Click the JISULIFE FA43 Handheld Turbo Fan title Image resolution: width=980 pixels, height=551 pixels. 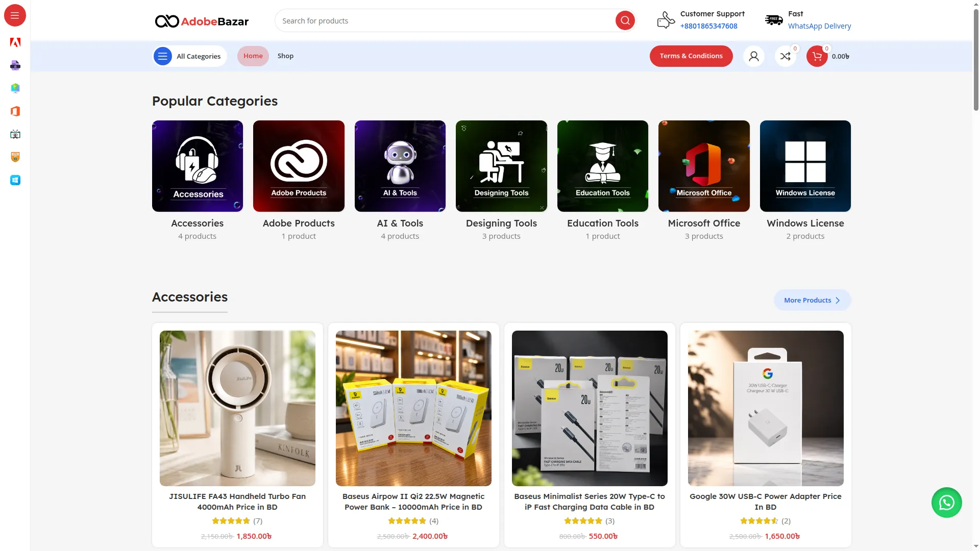click(x=237, y=502)
